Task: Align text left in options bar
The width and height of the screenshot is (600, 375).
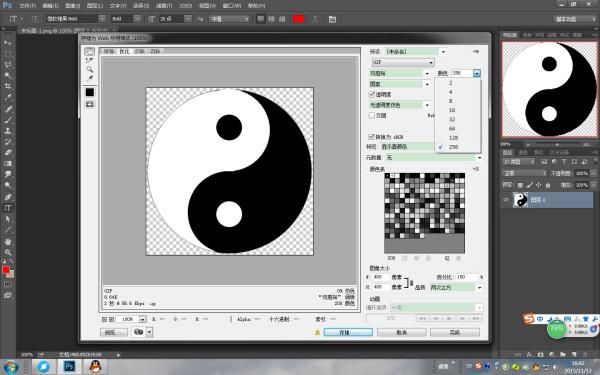Action: coord(261,19)
